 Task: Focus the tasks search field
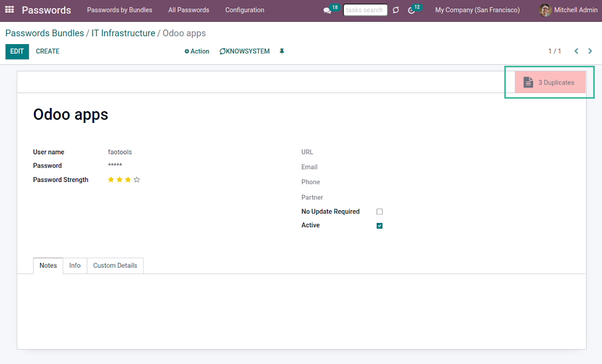(365, 10)
